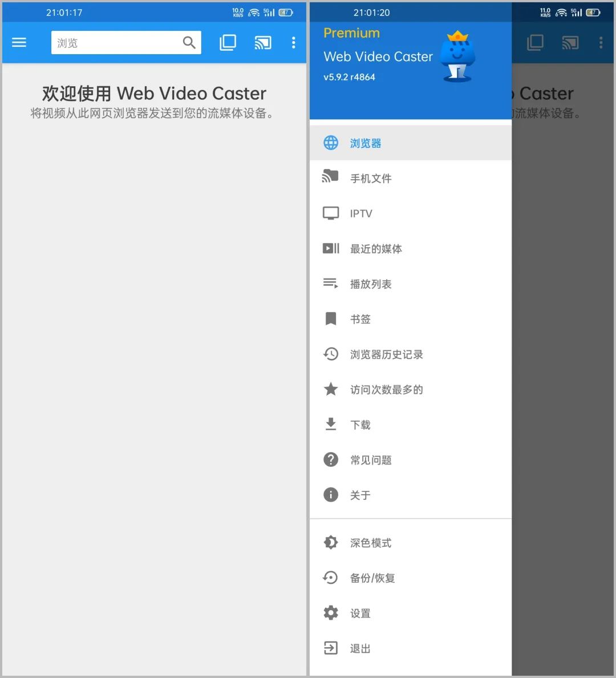Tap the gear icon for 设置
This screenshot has height=678, width=616.
coord(331,613)
